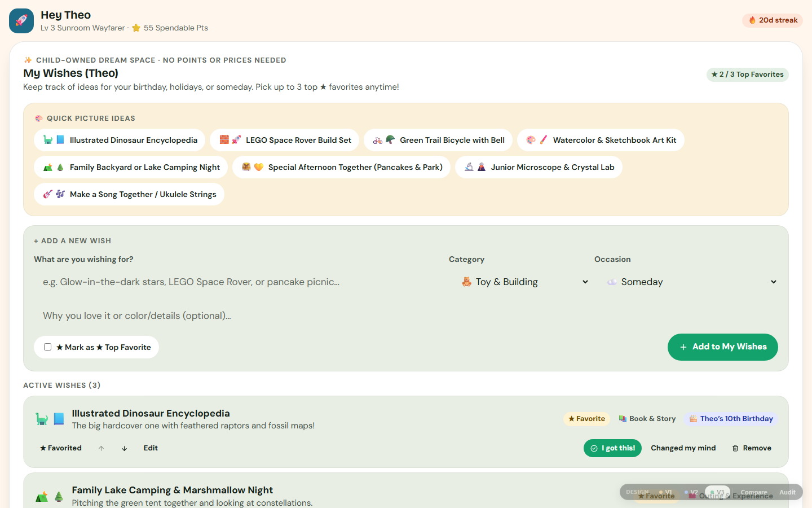Open the Compare design view
The height and width of the screenshot is (508, 812).
tap(754, 492)
